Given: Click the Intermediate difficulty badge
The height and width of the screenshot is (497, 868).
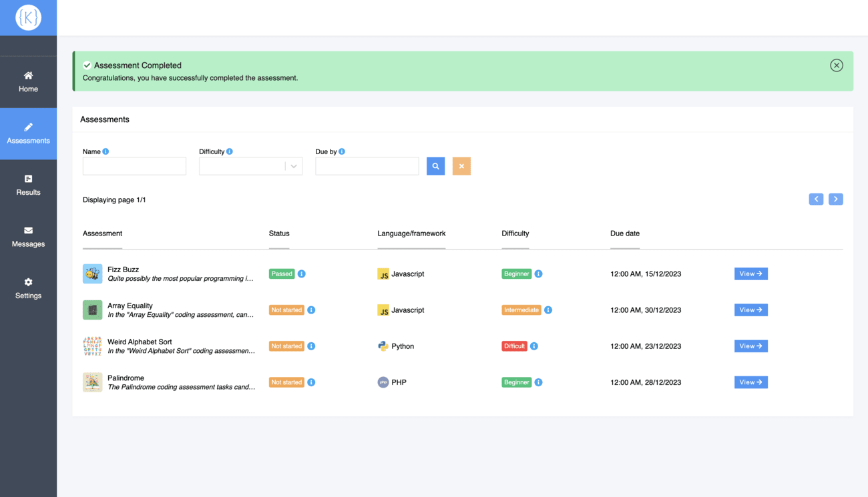Looking at the screenshot, I should point(521,310).
